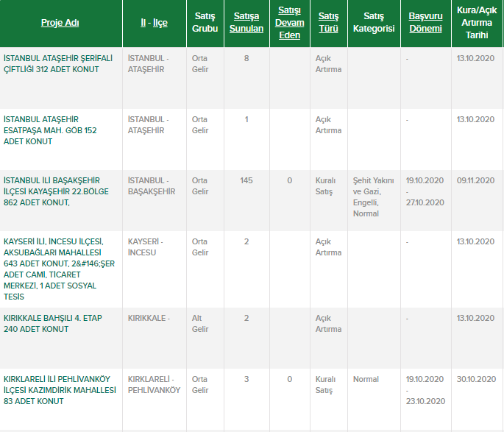This screenshot has height=432, width=504.
Task: Click the KIRKLARELİ - PEHLİVANKÖY location cell
Action: [x=154, y=384]
